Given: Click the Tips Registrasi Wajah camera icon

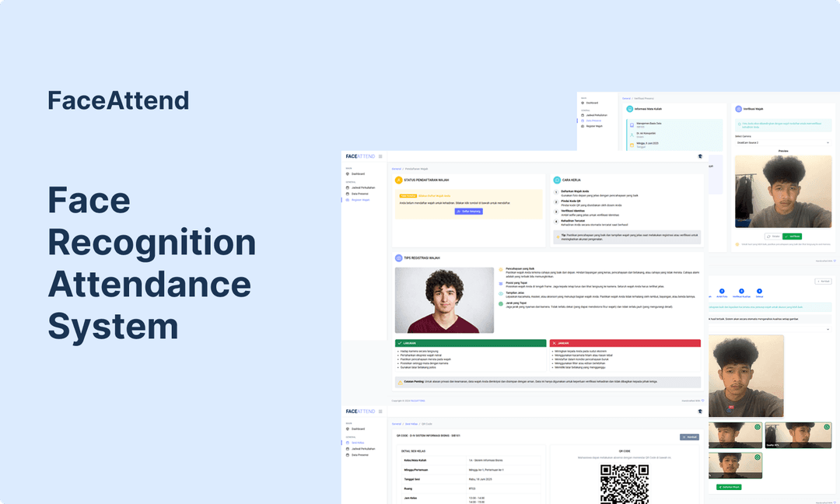Looking at the screenshot, I should pos(399,257).
